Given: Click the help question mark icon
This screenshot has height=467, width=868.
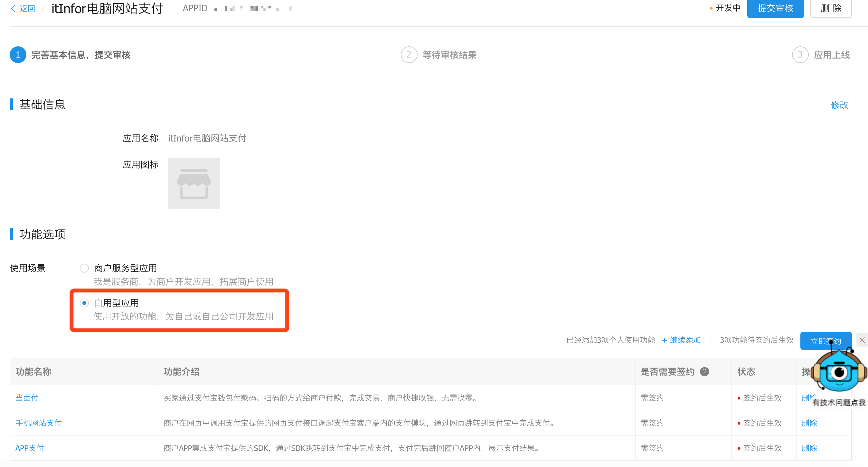Looking at the screenshot, I should pos(704,372).
